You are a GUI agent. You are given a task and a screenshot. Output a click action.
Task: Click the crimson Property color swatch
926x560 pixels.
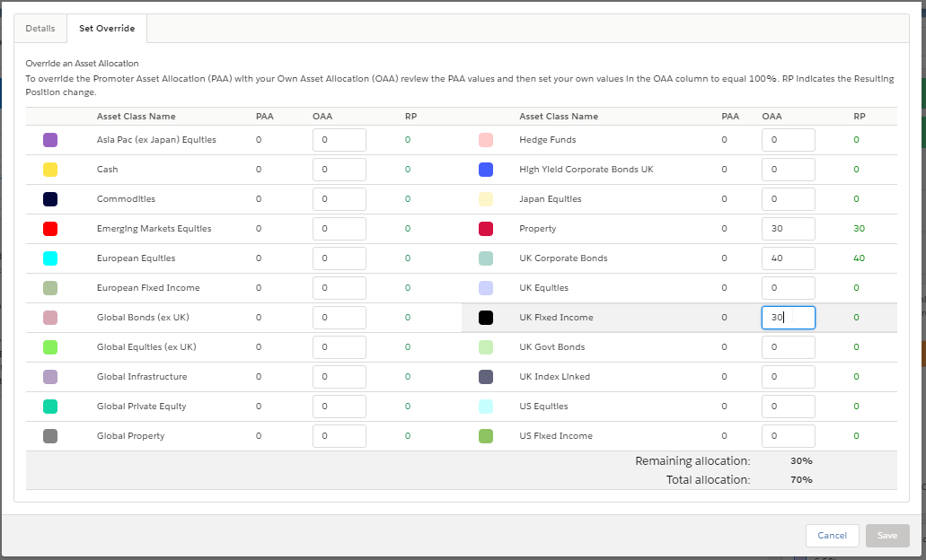click(485, 228)
